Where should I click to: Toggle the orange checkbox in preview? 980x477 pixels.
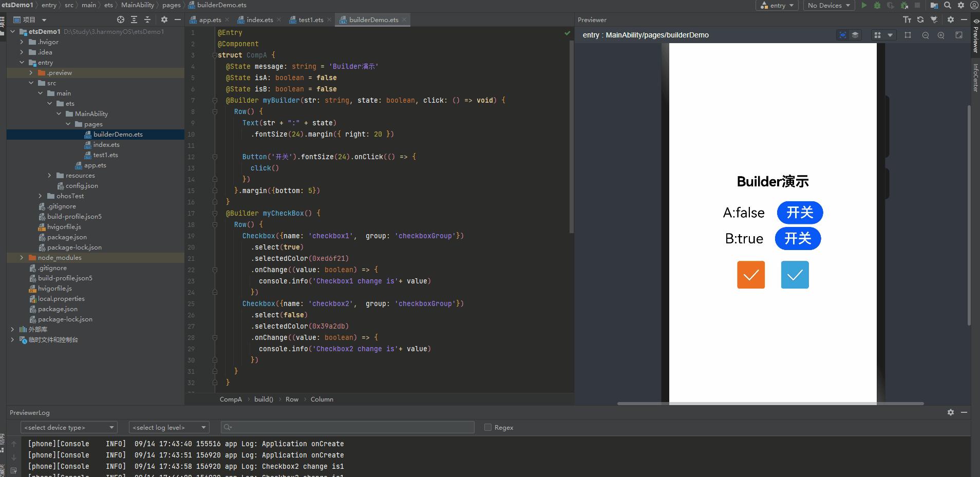click(x=751, y=275)
